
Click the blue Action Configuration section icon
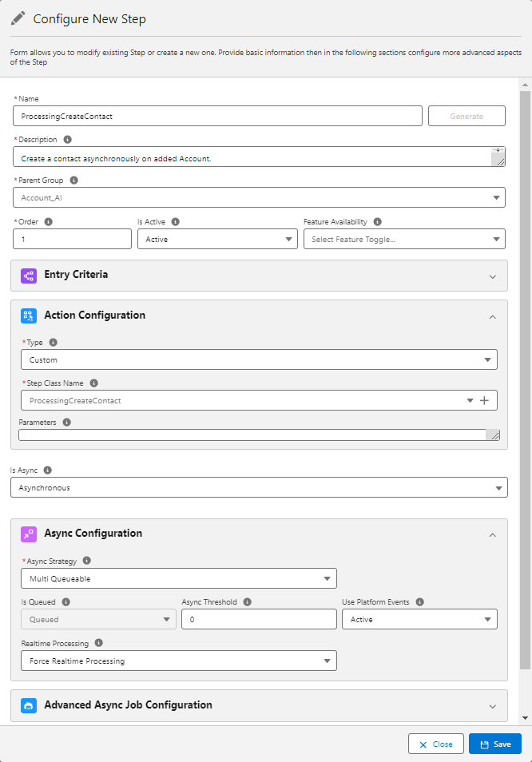[x=29, y=316]
